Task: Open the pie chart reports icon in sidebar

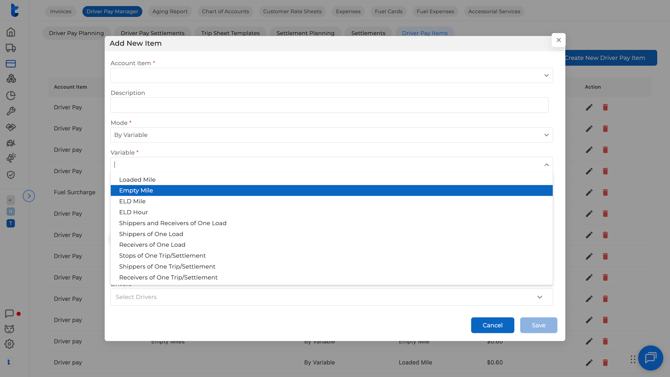Action: 11,95
